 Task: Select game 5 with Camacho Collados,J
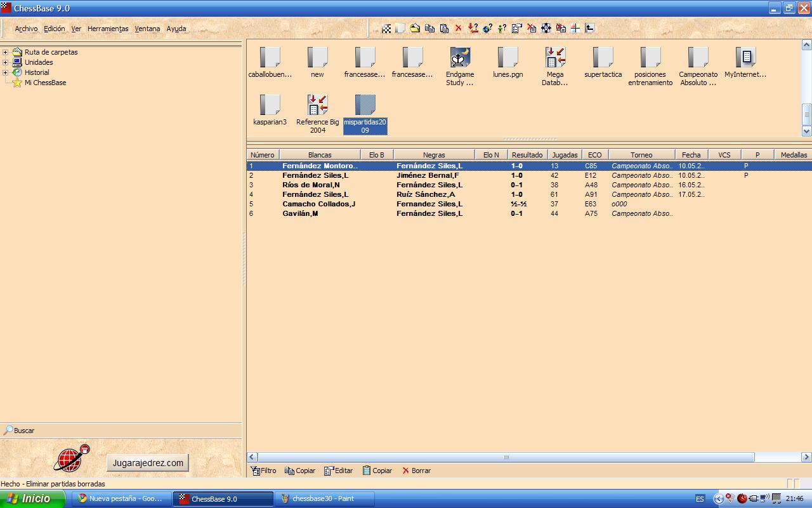pyautogui.click(x=529, y=204)
